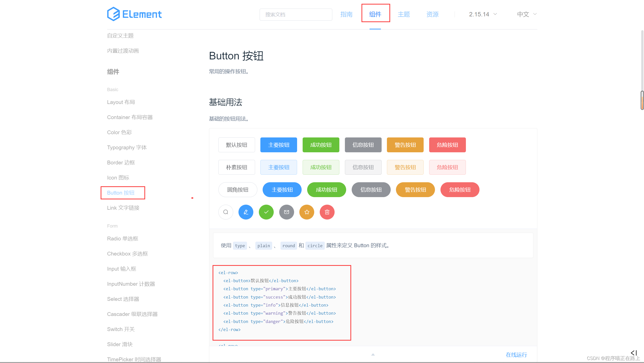Click the solid green 成功按钮
Image resolution: width=644 pixels, height=363 pixels.
tap(321, 145)
